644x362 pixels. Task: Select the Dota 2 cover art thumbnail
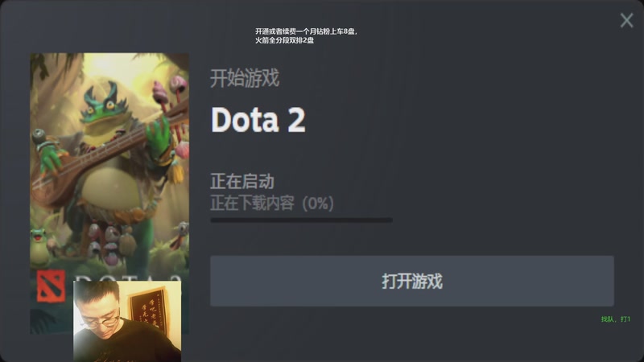109,193
